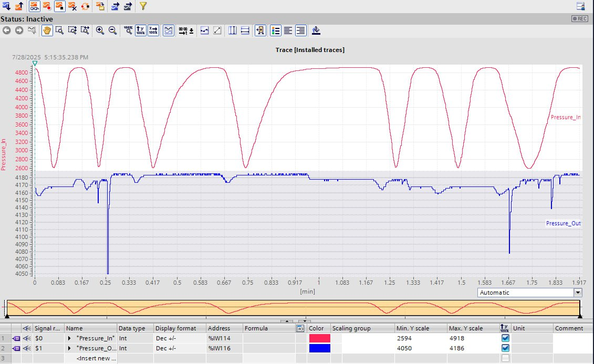Expand the Pressure_In signal row
This screenshot has height=364, width=594.
point(69,338)
